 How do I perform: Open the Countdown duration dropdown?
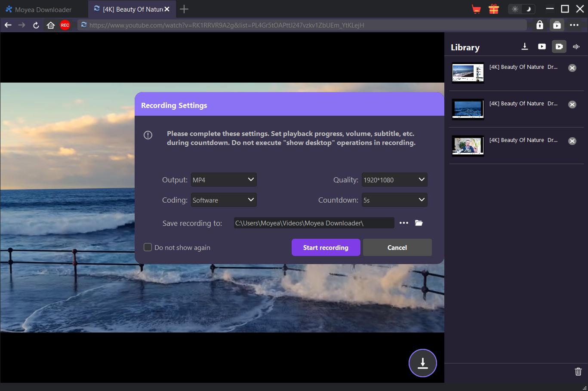pyautogui.click(x=394, y=200)
